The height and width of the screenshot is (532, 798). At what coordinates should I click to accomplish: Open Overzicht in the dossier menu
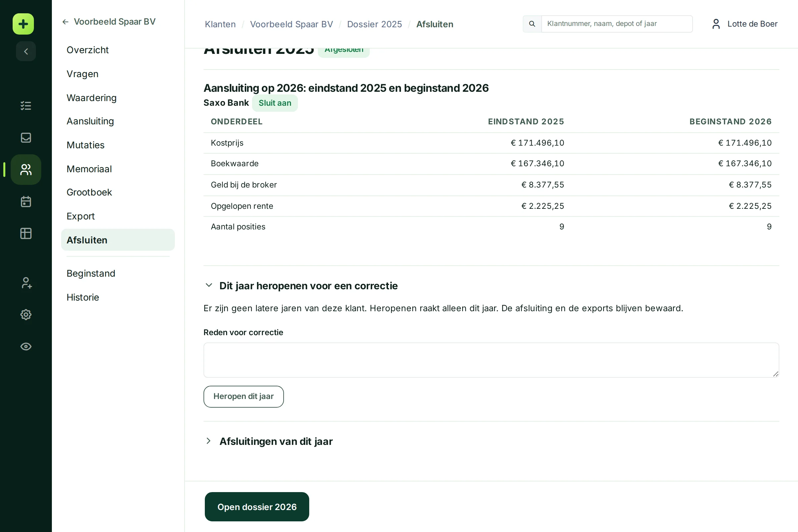[x=87, y=50]
